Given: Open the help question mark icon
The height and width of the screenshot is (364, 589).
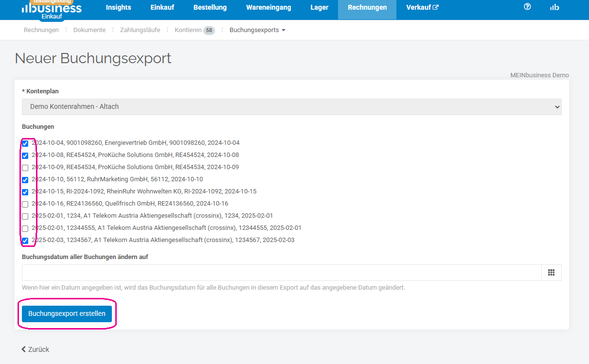Looking at the screenshot, I should (527, 7).
